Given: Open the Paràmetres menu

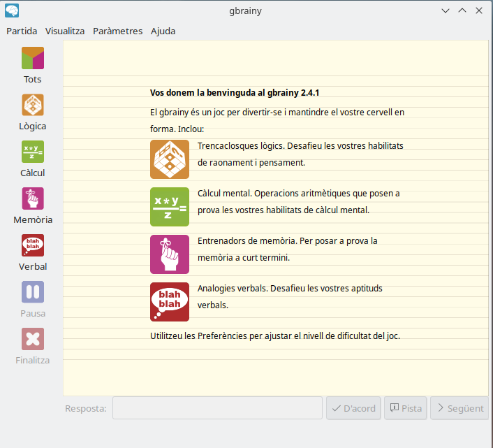Looking at the screenshot, I should click(x=117, y=31).
